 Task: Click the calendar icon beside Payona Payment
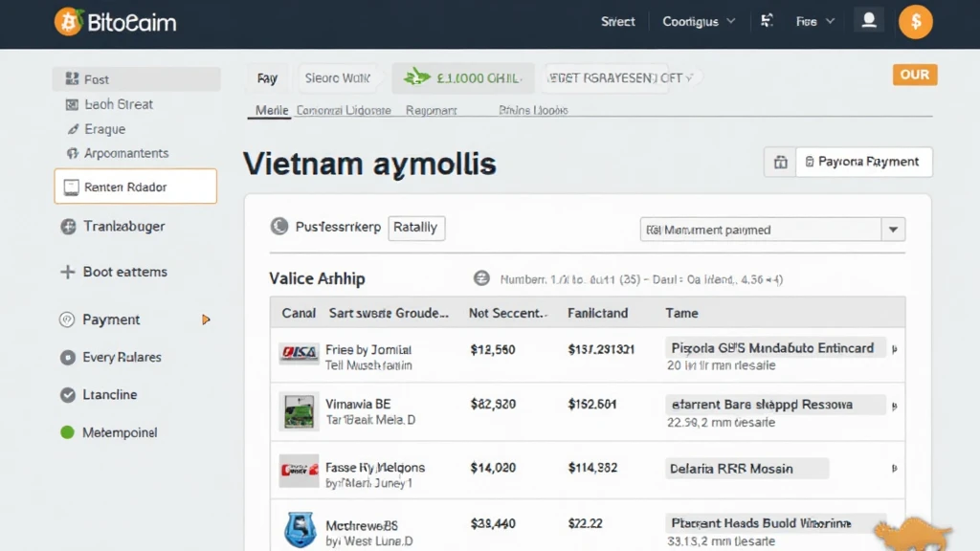click(780, 163)
